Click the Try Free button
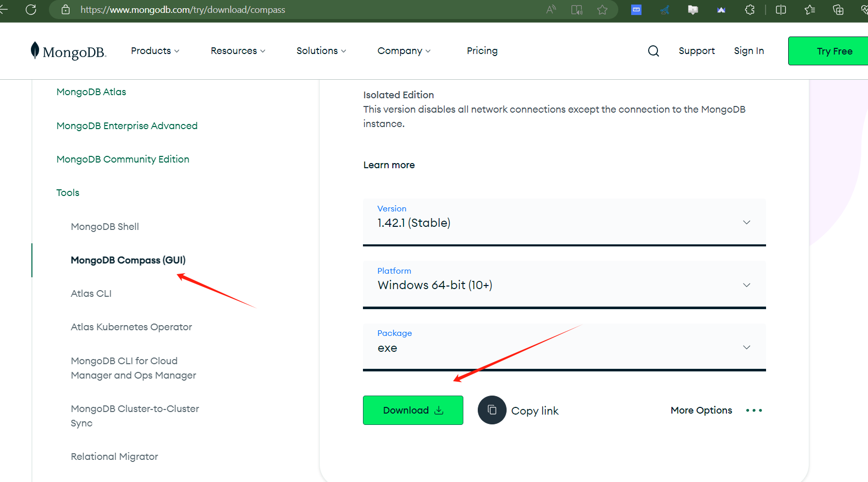This screenshot has height=482, width=868. click(828, 51)
